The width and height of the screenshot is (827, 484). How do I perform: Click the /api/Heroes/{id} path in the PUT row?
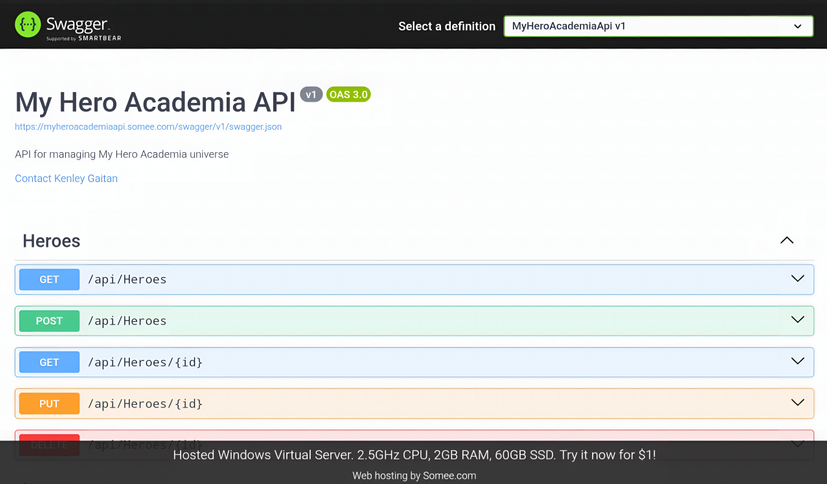click(x=145, y=404)
